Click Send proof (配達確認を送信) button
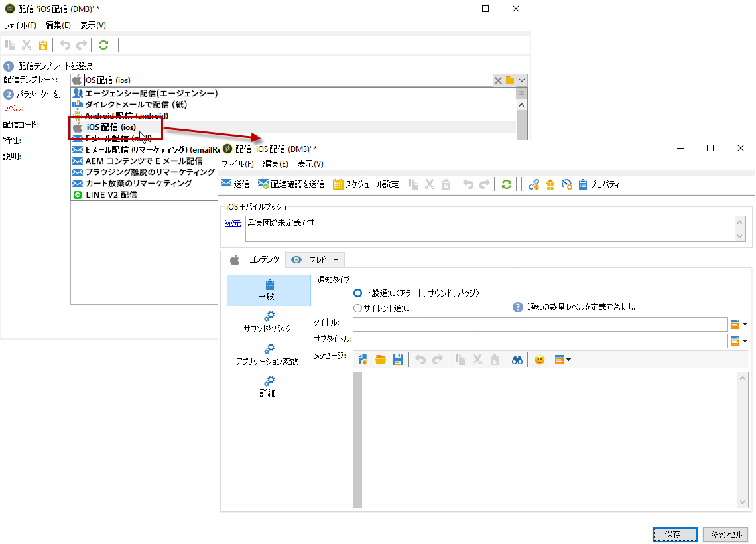This screenshot has width=756, height=544. (291, 184)
